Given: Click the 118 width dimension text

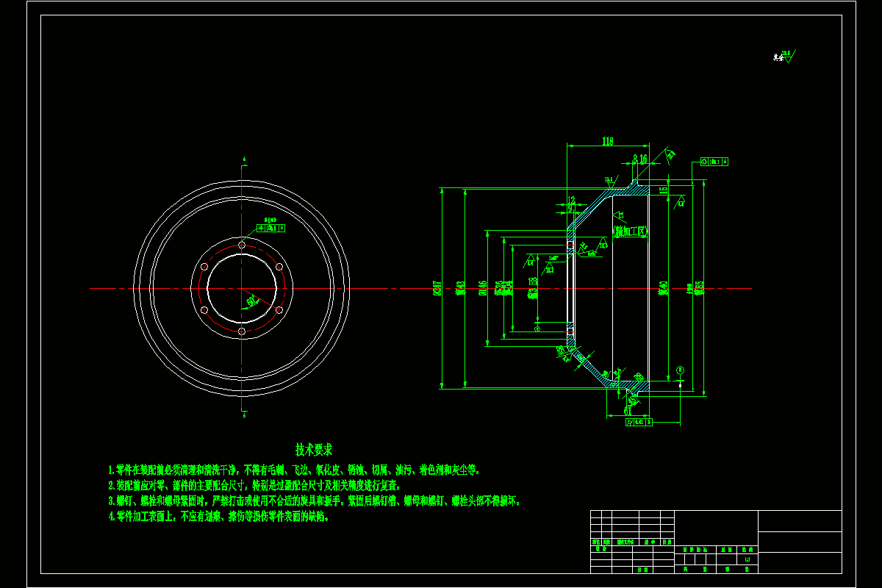Looking at the screenshot, I should [607, 141].
